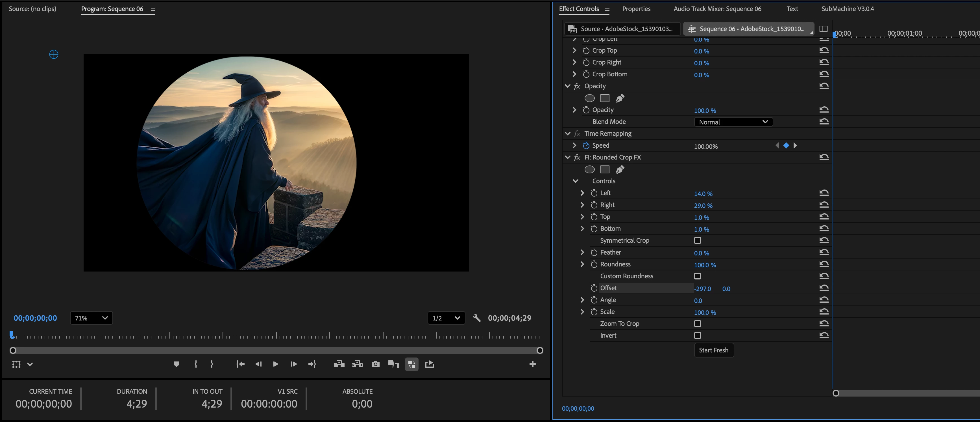
Task: Click the Export Frame camera icon
Action: click(x=376, y=364)
